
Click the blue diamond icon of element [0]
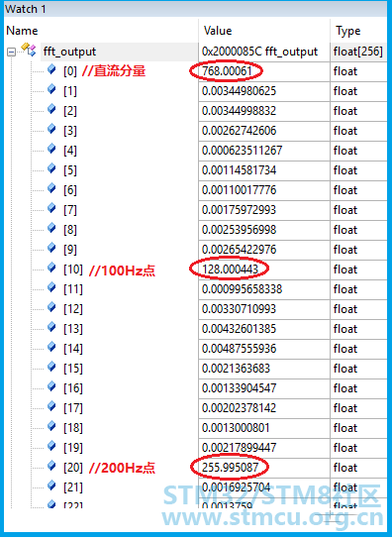pyautogui.click(x=51, y=69)
